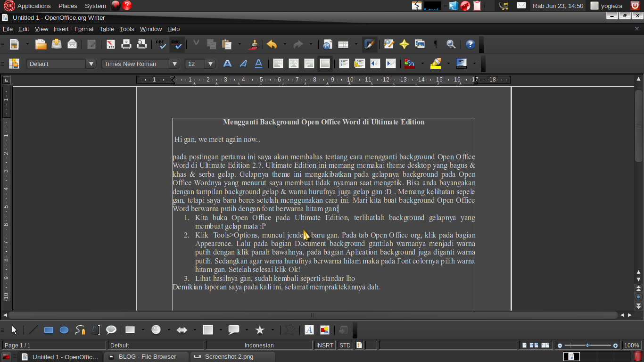Toggle numbering list on/off
This screenshot has width=644, height=362.
point(344,64)
